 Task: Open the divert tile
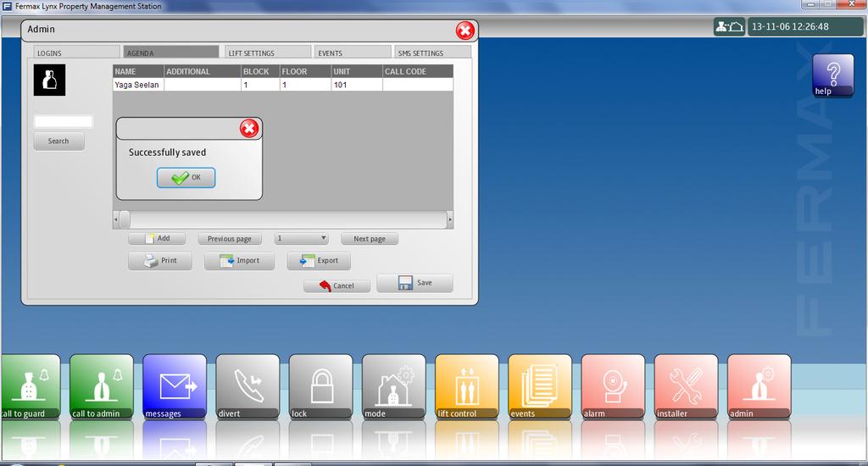coord(248,387)
